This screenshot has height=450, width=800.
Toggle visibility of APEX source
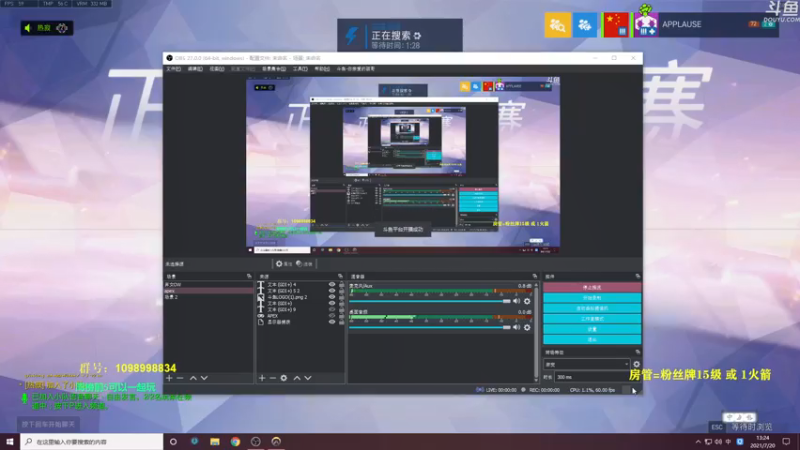pos(332,316)
